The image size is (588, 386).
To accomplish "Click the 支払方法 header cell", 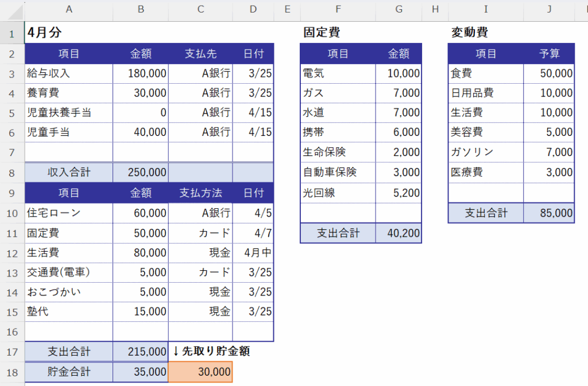I will [200, 193].
